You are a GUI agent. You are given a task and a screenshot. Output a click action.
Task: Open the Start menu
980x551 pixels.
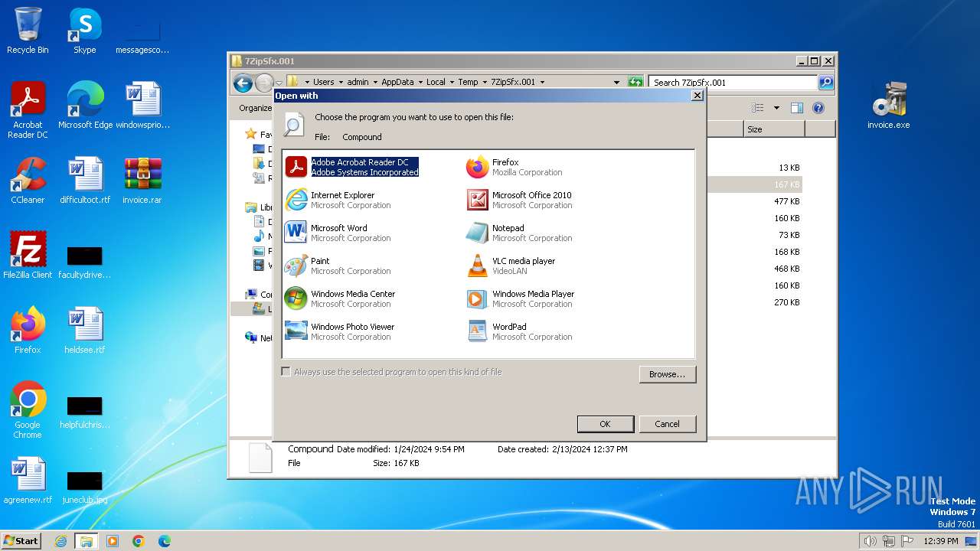[x=21, y=540]
